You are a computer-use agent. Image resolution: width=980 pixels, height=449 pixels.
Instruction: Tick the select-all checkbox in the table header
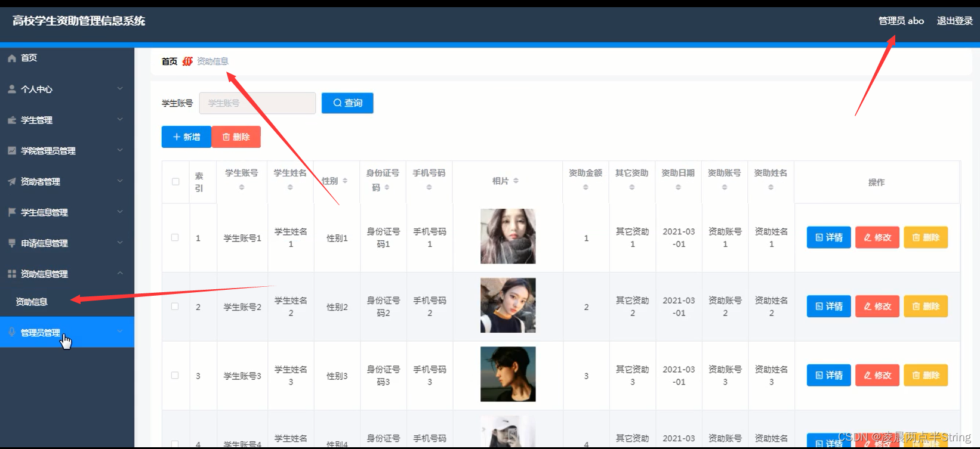coord(175,182)
